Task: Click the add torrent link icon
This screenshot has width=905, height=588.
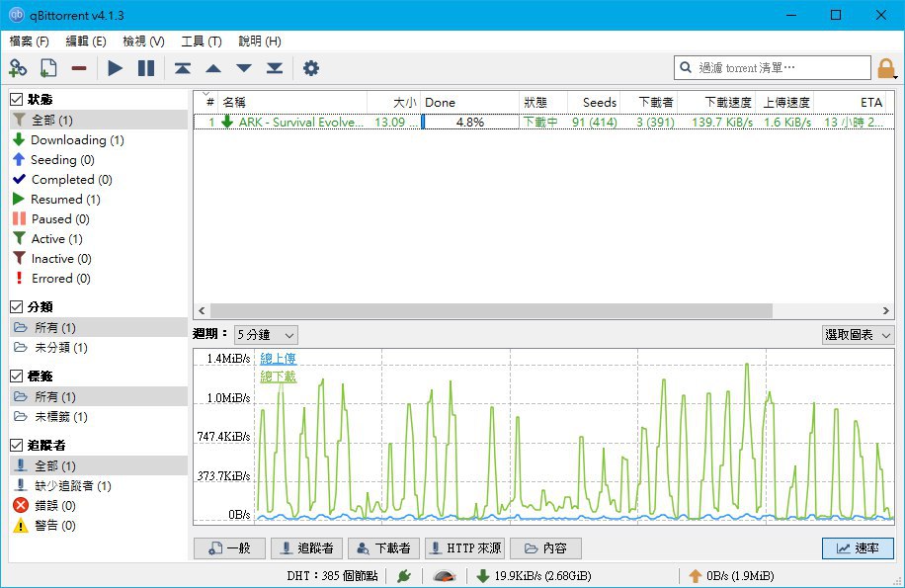Action: [18, 68]
